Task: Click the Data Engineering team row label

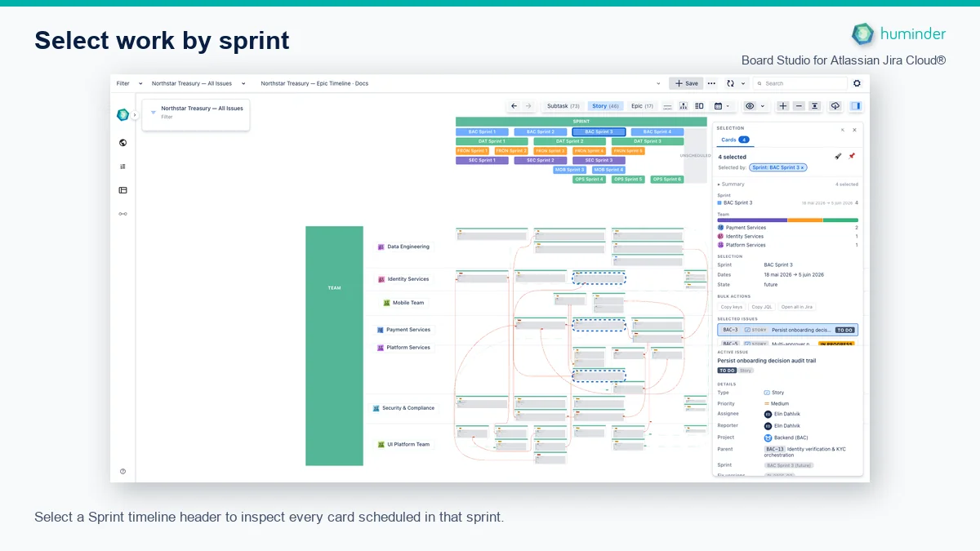Action: (x=403, y=247)
